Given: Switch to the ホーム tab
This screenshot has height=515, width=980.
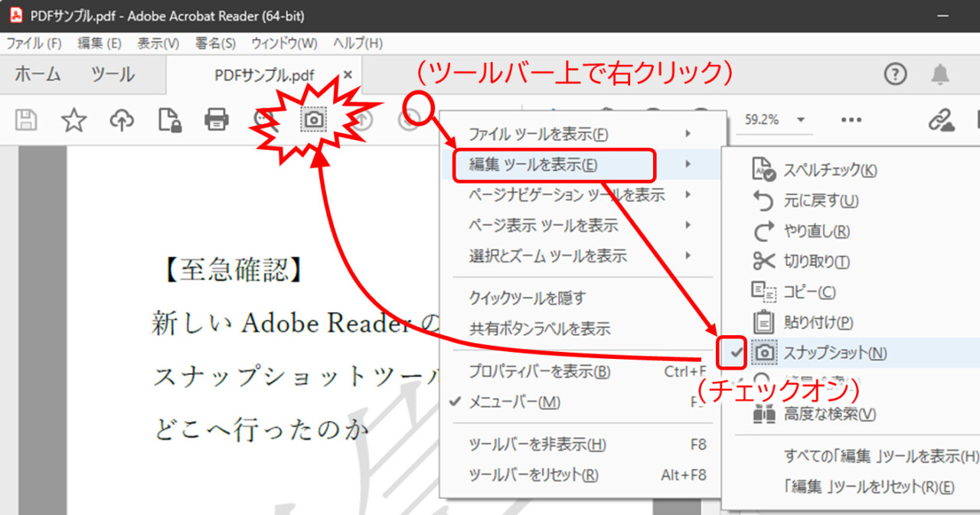Looking at the screenshot, I should coord(37,74).
